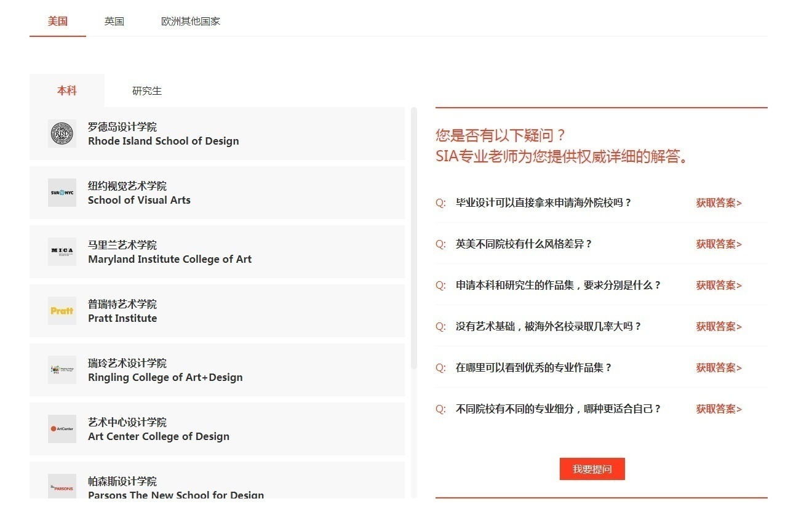Click the yellow Pratt logo
Screen dimensions: 812x528
coord(62,311)
